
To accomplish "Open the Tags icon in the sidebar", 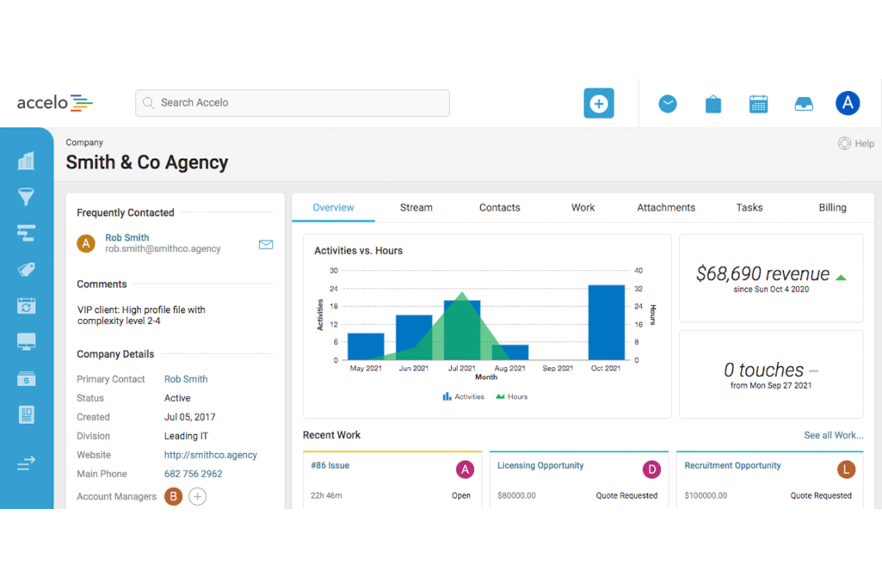I will tap(26, 269).
